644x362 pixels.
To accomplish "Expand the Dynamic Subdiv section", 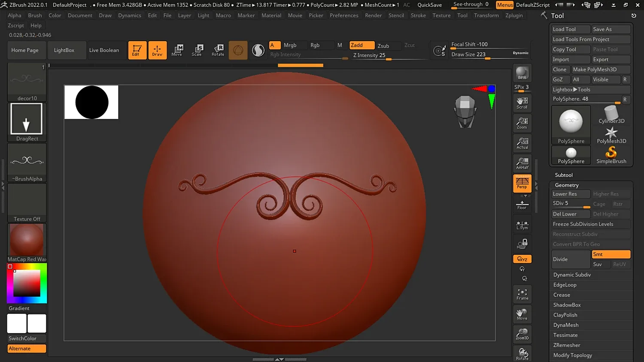I will click(572, 275).
